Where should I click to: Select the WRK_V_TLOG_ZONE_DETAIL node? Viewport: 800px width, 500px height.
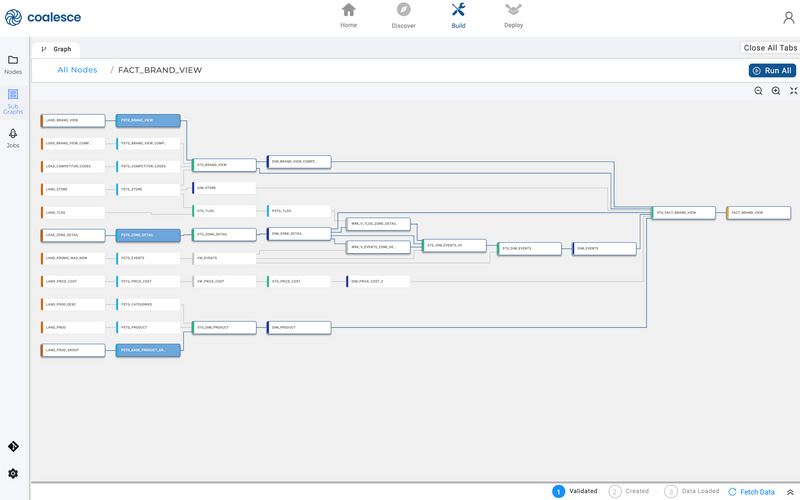click(378, 224)
